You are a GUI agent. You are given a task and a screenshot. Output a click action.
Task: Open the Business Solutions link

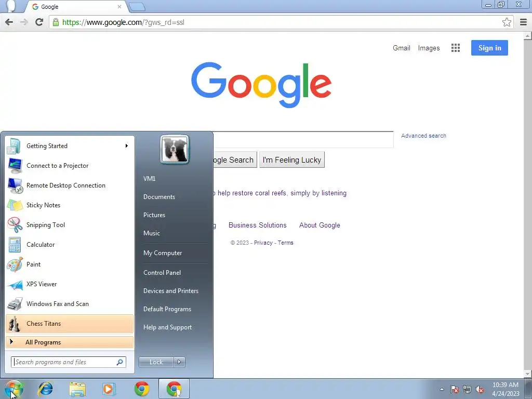(258, 225)
